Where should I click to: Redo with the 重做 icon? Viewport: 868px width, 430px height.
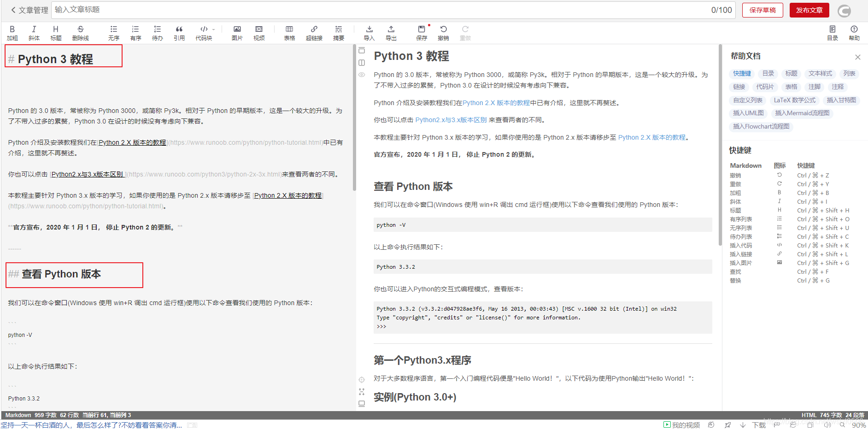[465, 33]
